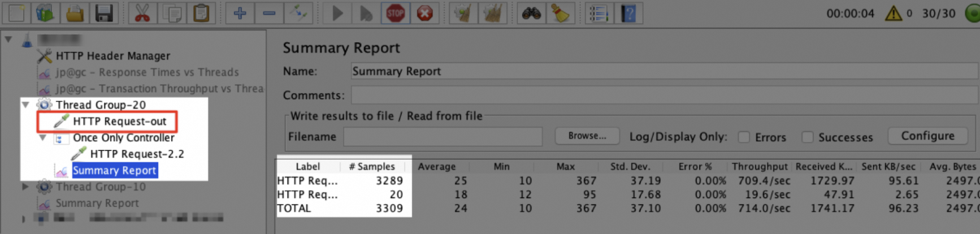Screen dimensions: 980x234
Task: Sort by Throughput column header
Action: [x=760, y=166]
